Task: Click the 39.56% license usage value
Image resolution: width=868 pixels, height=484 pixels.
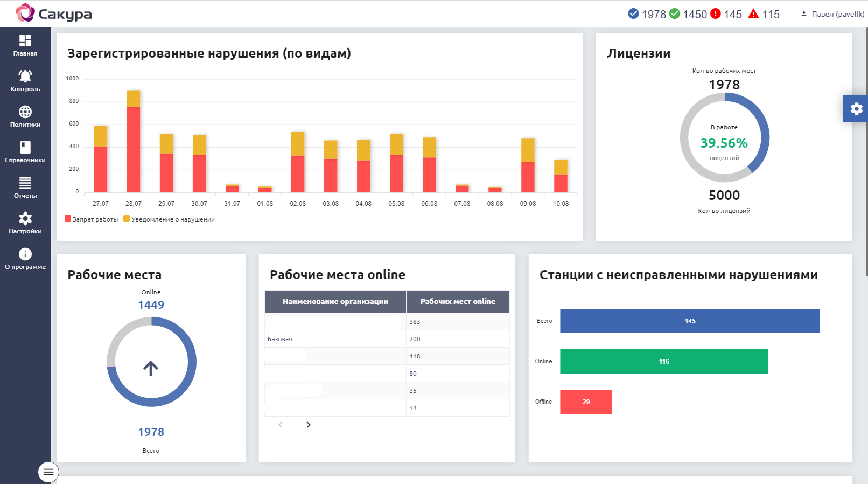Action: tap(724, 143)
